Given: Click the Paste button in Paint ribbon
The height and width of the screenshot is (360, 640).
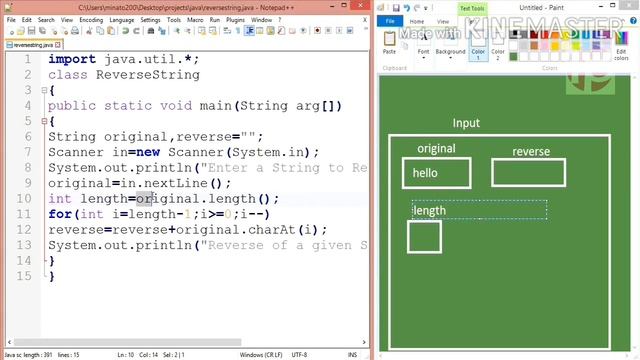Looking at the screenshot, I should pyautogui.click(x=389, y=43).
